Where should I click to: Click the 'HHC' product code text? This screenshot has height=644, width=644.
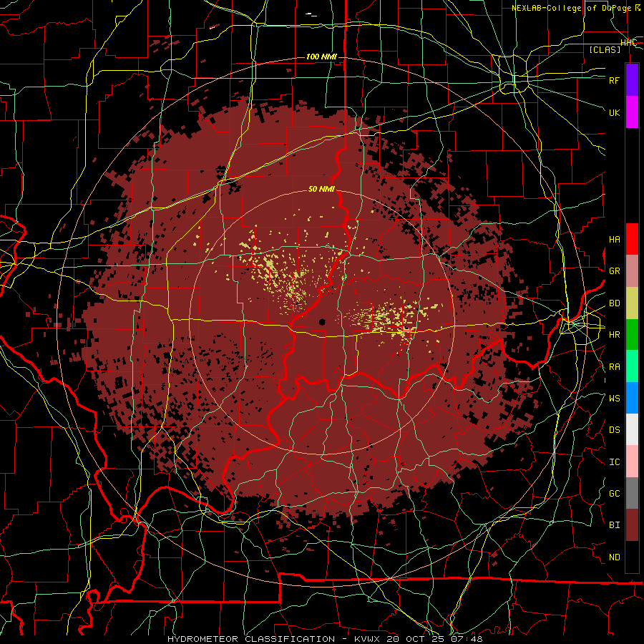click(x=628, y=43)
